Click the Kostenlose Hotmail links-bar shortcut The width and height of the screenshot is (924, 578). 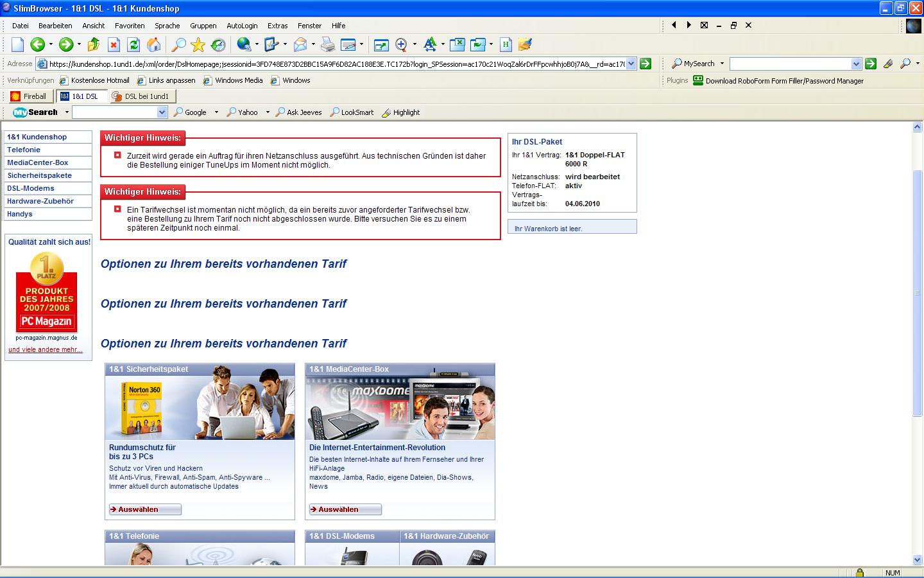pos(95,80)
